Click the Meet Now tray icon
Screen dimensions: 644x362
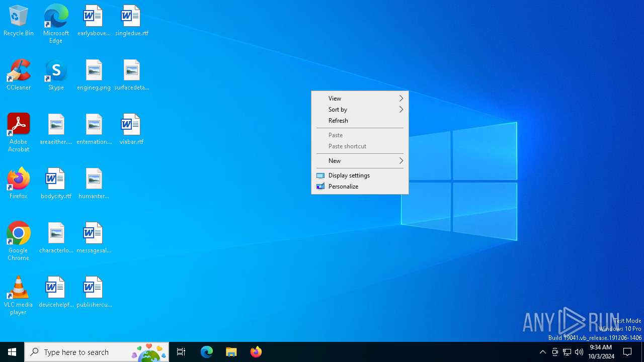click(555, 352)
